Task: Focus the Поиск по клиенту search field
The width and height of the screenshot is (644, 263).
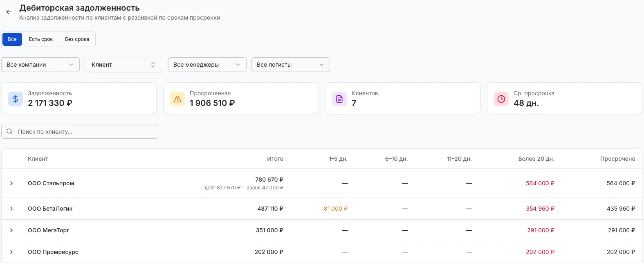Action: coord(80,131)
